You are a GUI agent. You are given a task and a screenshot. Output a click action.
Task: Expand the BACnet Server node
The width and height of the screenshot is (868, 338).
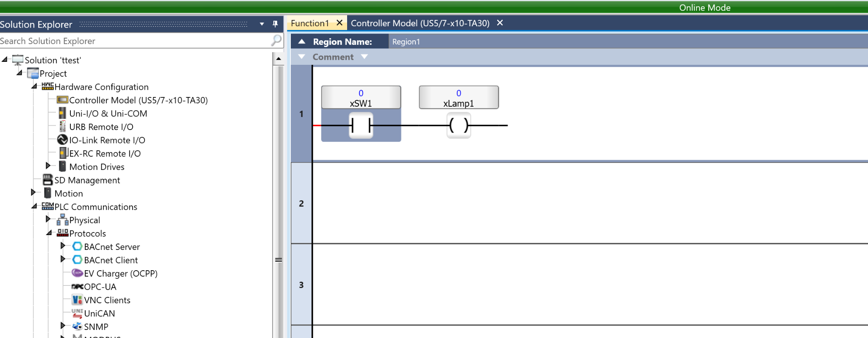63,246
